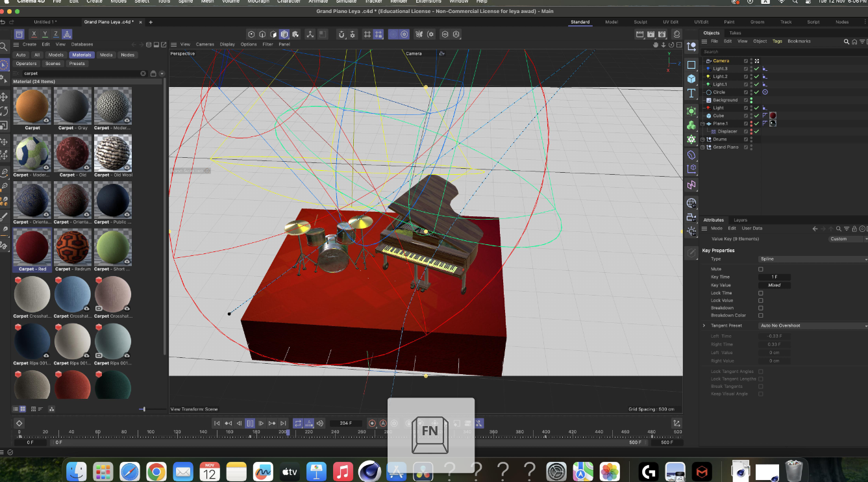Lock the Y axis in the toolbar

(45, 34)
